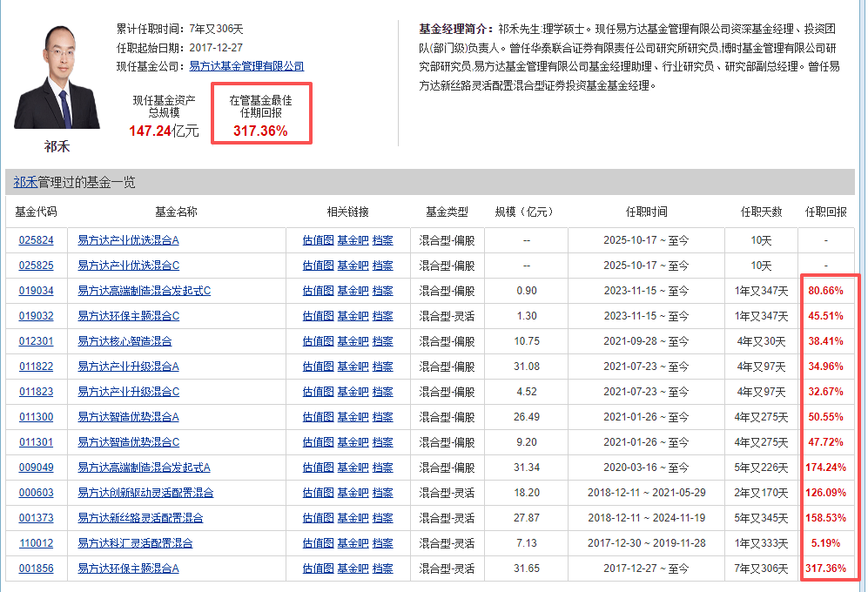Viewport: 868px width, 592px height.
Task: Open 估值图 for fund 019034
Action: pyautogui.click(x=319, y=291)
